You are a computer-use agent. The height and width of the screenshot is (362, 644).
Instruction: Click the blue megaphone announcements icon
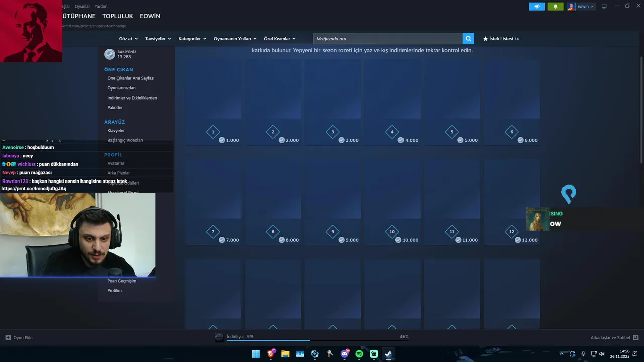click(x=537, y=7)
